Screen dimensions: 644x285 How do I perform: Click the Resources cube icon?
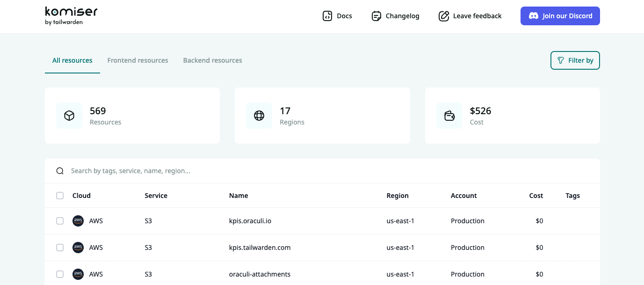69,116
